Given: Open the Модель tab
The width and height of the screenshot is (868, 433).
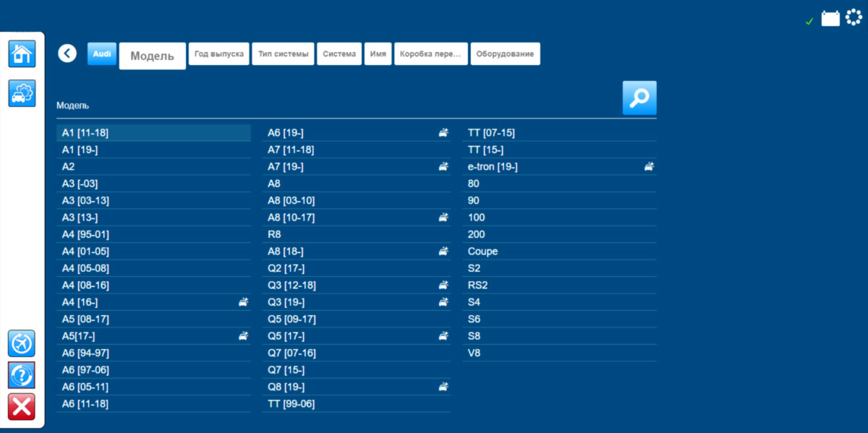Looking at the screenshot, I should coord(152,56).
